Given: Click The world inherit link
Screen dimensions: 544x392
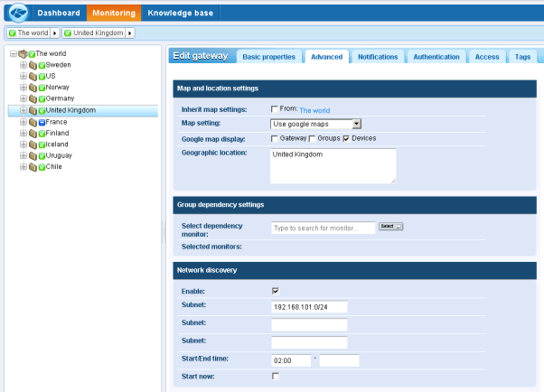Looking at the screenshot, I should click(x=314, y=110).
